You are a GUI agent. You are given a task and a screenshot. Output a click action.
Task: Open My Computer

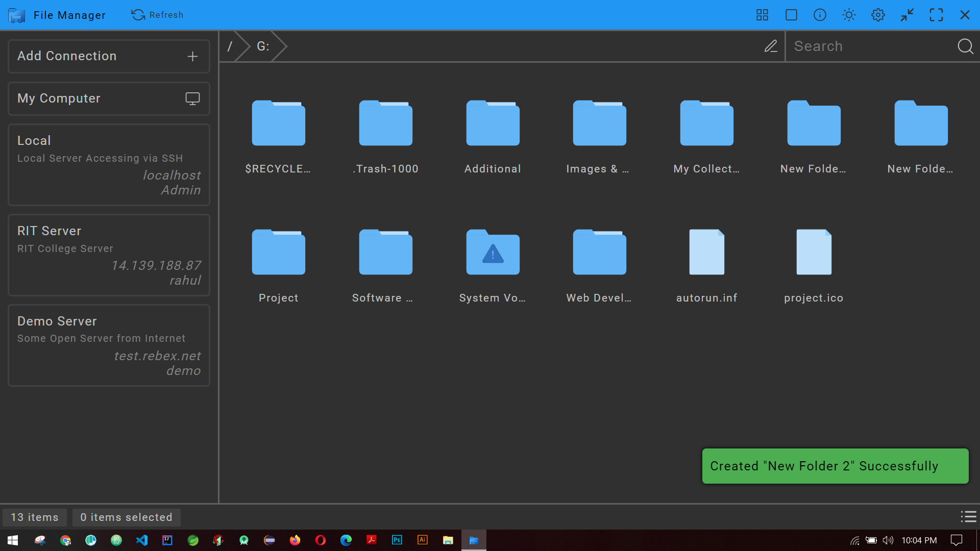(x=109, y=98)
